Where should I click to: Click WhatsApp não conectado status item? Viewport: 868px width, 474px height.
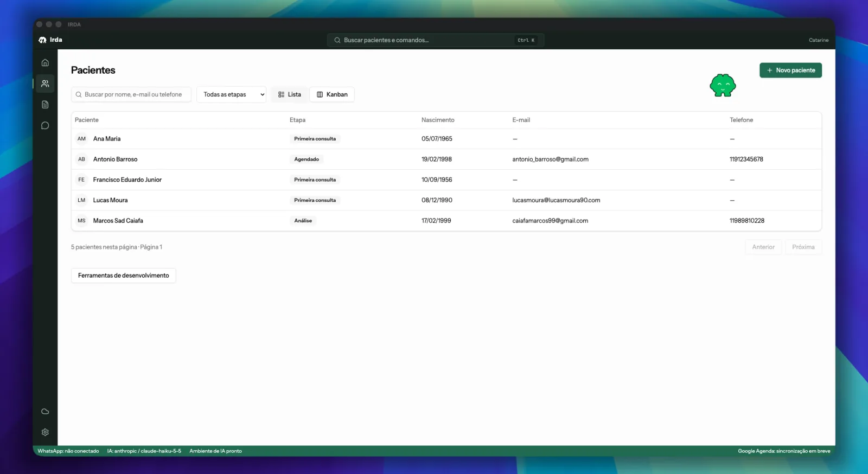tap(68, 451)
